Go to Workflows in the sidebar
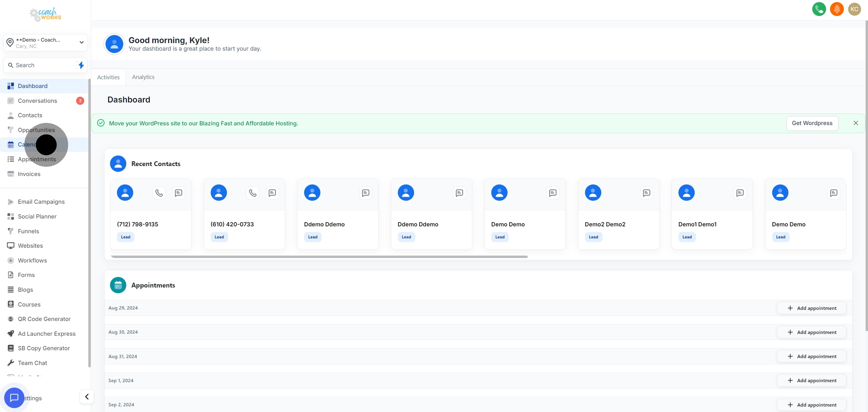868x412 pixels. 32,260
